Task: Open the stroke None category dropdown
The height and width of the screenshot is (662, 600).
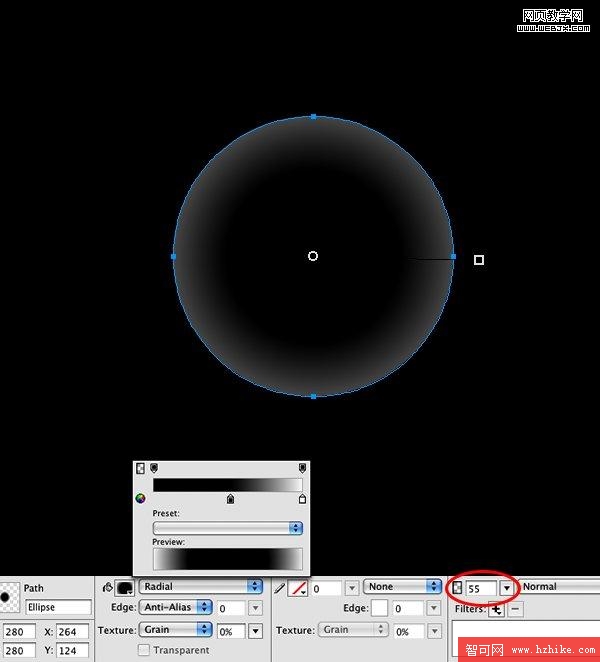Action: point(403,587)
